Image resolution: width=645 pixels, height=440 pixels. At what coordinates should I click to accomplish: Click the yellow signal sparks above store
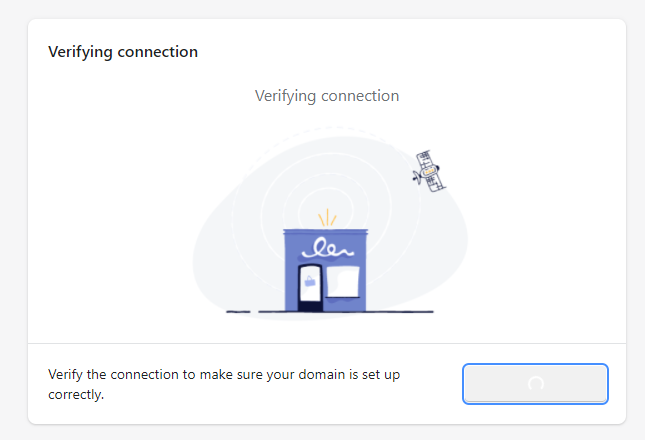[x=327, y=218]
